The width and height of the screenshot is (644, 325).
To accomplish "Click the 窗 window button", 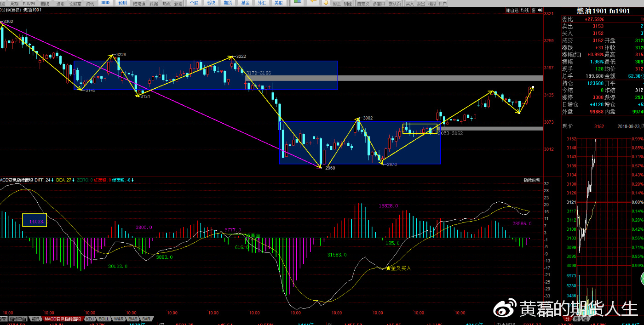I will 534,10.
